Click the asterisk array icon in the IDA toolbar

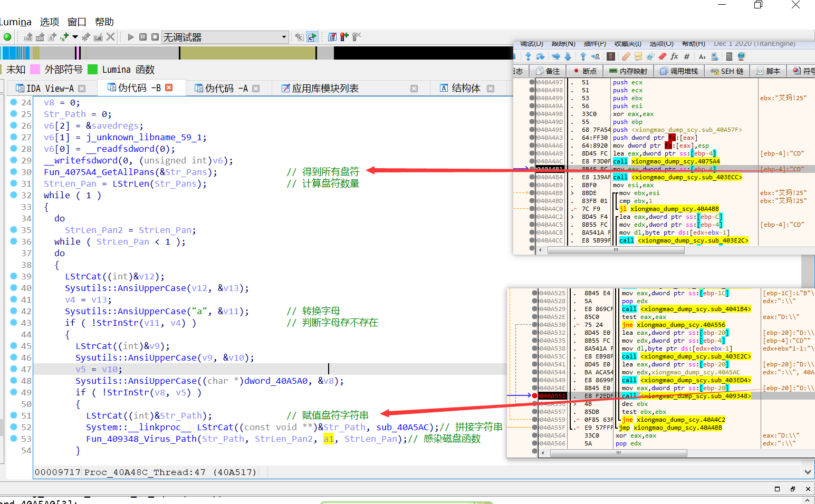click(86, 37)
